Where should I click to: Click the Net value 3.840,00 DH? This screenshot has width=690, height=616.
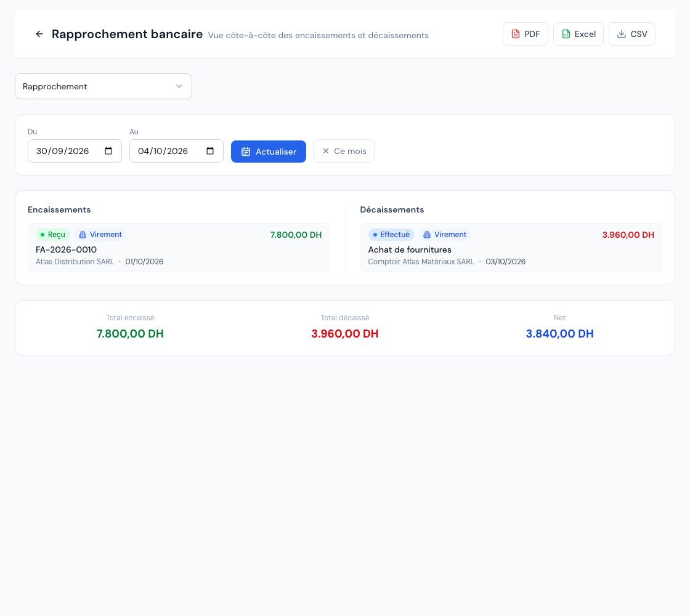(x=560, y=333)
